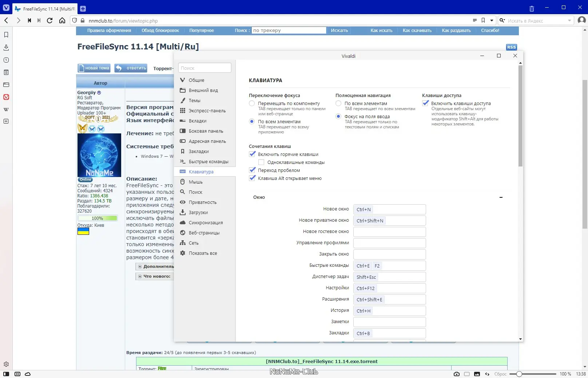
Task: Open the Notes side panel
Action: click(6, 72)
